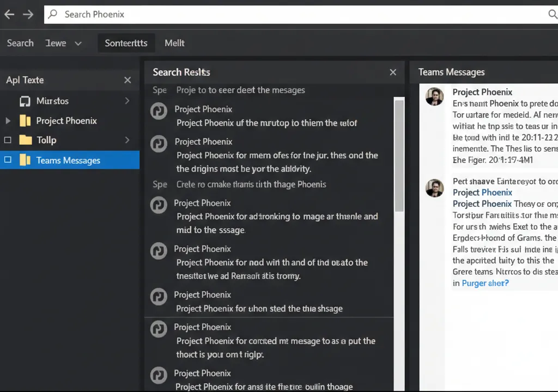Expand the Project Phoenix tree arrow
This screenshot has height=392, width=558.
8,121
